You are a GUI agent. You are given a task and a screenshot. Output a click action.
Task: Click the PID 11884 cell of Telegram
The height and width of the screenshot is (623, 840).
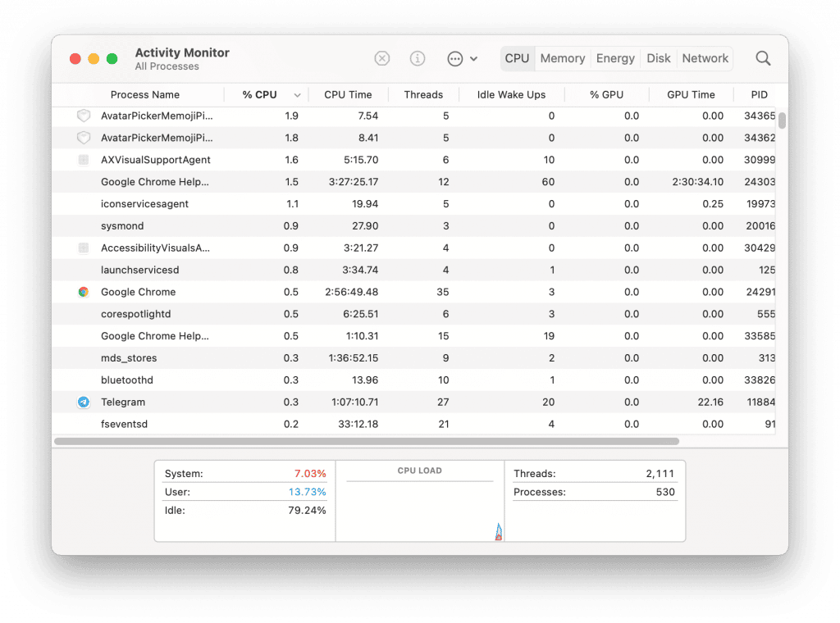pos(760,402)
